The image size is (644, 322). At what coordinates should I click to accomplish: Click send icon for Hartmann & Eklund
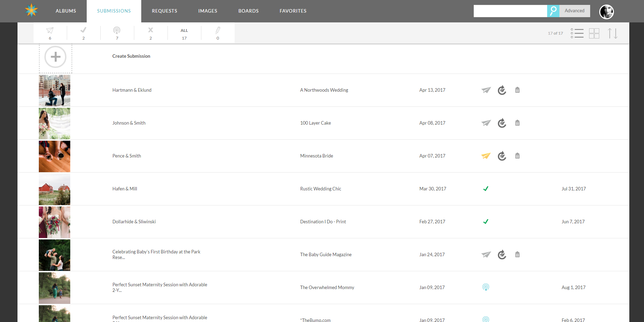tap(486, 90)
